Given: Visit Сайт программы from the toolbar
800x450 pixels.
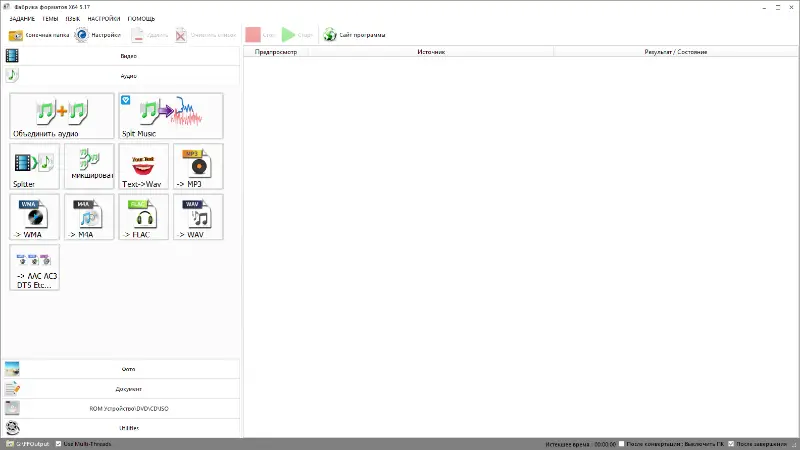Looking at the screenshot, I should click(354, 35).
